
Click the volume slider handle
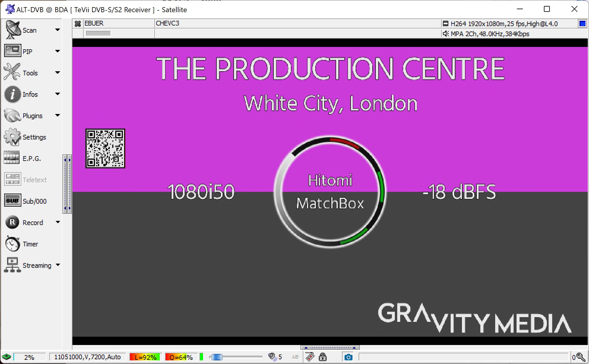[x=216, y=357]
